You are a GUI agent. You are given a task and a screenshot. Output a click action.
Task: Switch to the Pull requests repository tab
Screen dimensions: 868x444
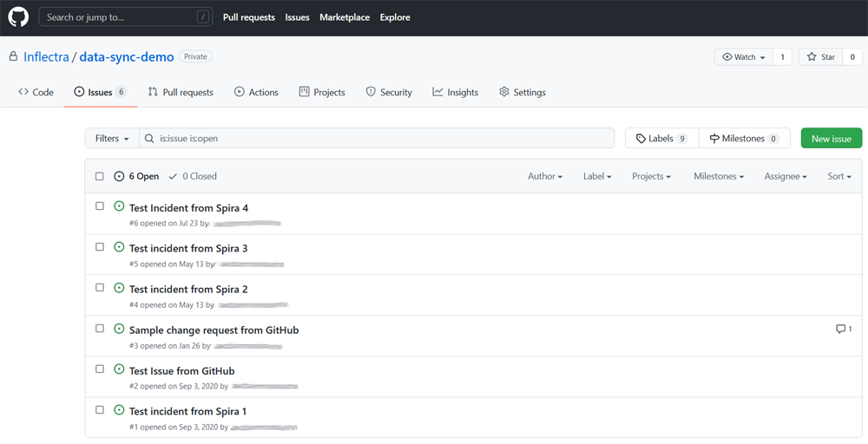(x=181, y=92)
